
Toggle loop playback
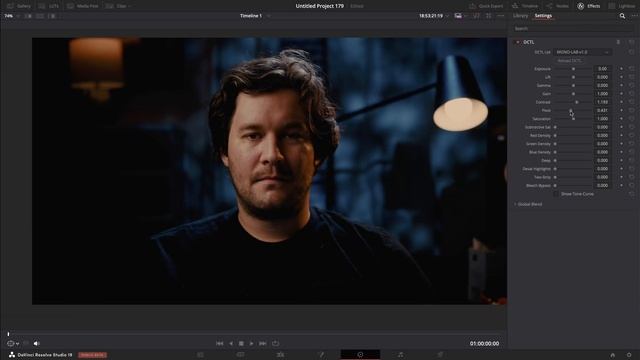click(x=276, y=344)
